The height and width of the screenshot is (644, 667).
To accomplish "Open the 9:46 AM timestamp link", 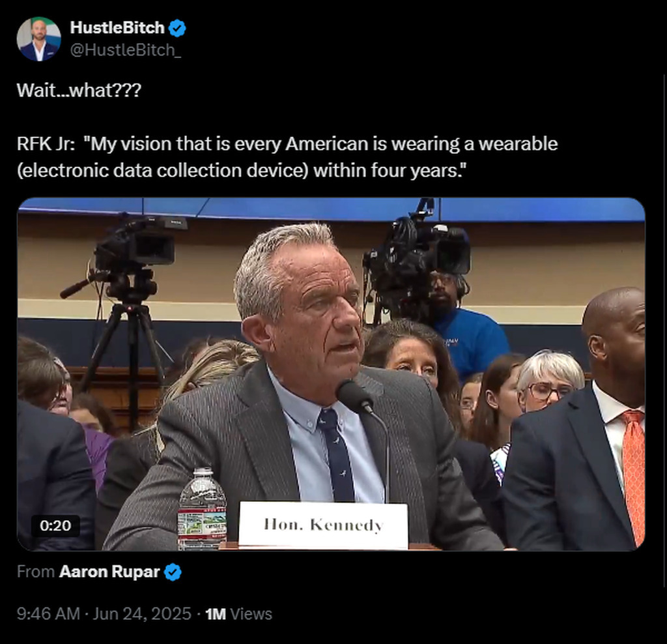I will pos(48,614).
